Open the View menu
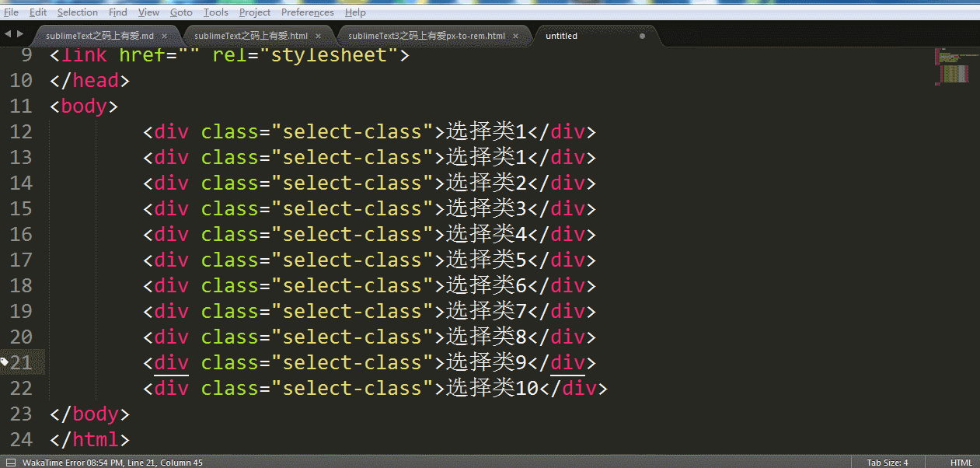 point(148,12)
